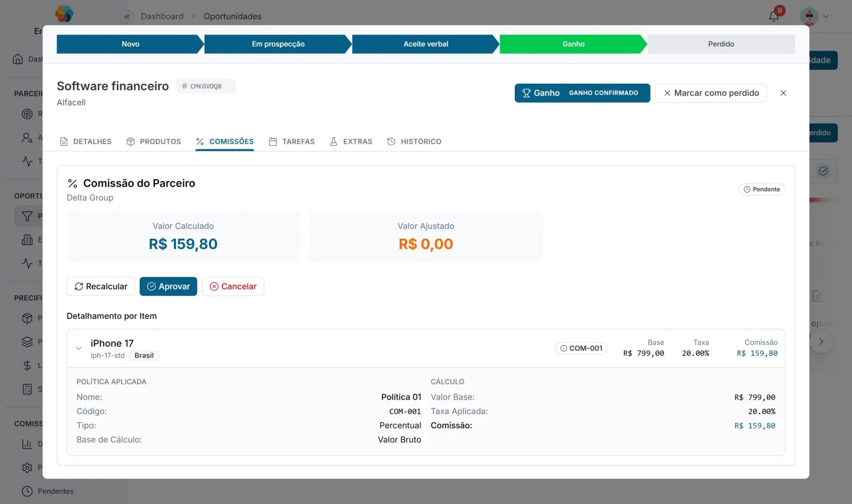Click the notifications bell icon
The image size is (852, 504).
pyautogui.click(x=773, y=16)
